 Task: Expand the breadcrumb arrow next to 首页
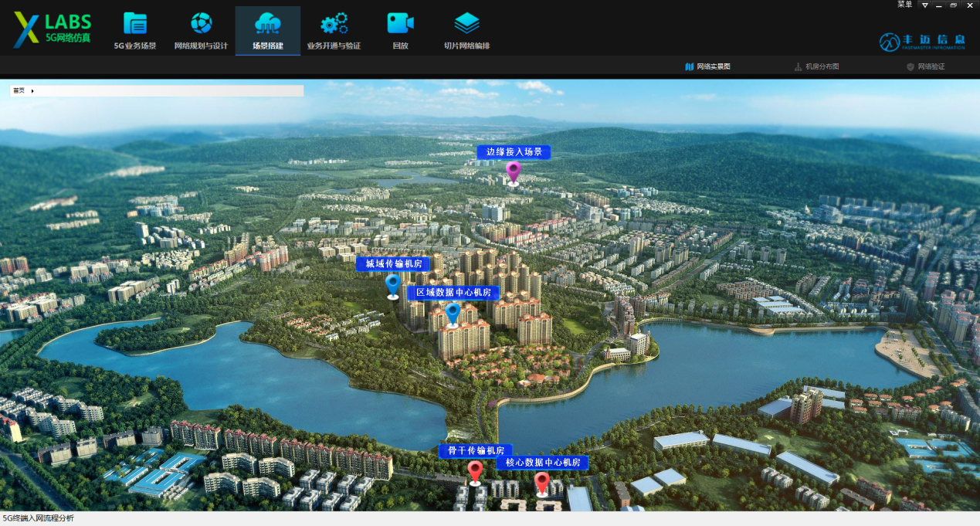tap(32, 91)
